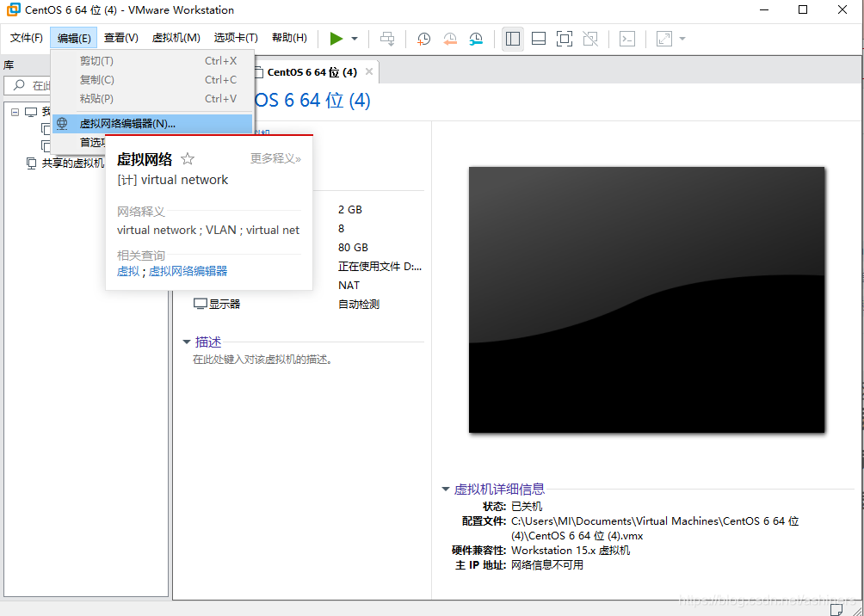Image resolution: width=864 pixels, height=616 pixels.
Task: Close the CentOS 6 64 位 (4) tab
Action: click(369, 71)
